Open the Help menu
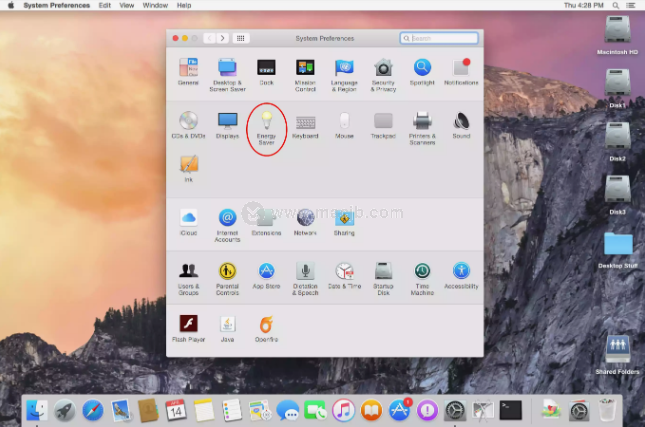 [184, 5]
